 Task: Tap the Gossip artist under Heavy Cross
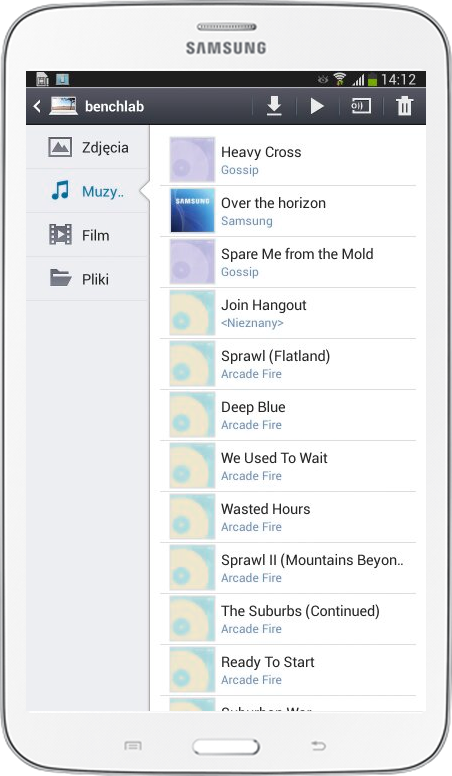click(240, 170)
